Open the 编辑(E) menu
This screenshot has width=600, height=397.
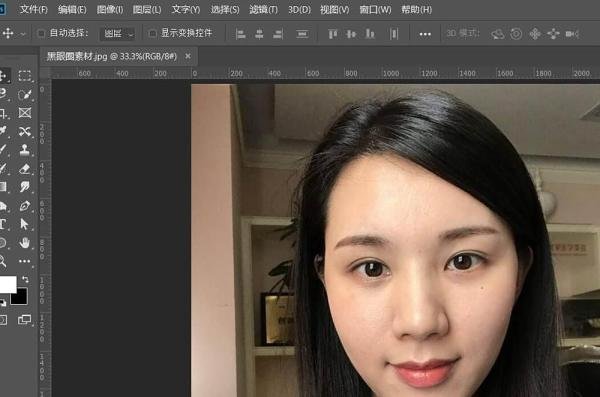(72, 9)
